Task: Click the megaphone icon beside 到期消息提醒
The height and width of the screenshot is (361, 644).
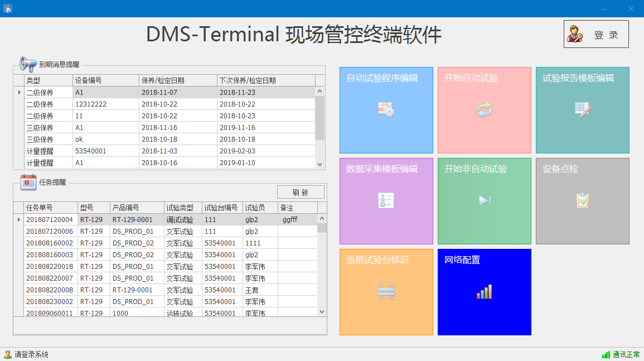Action: (28, 64)
